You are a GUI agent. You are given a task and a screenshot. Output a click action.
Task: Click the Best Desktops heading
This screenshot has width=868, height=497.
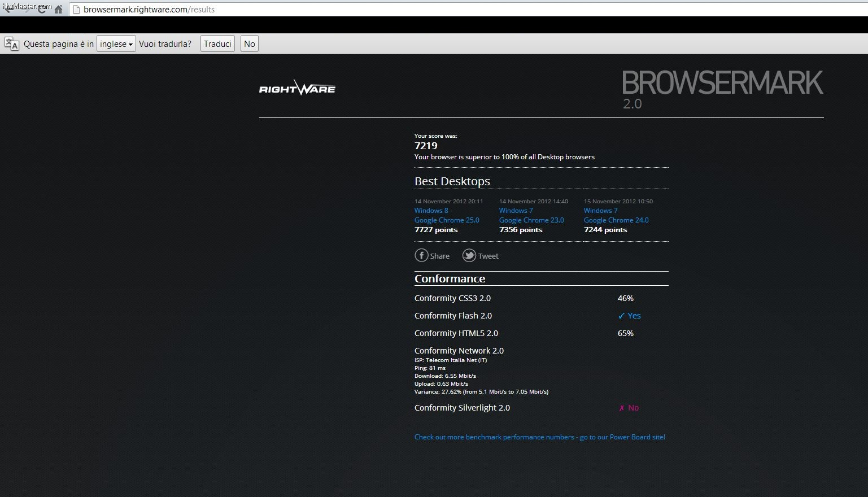452,181
